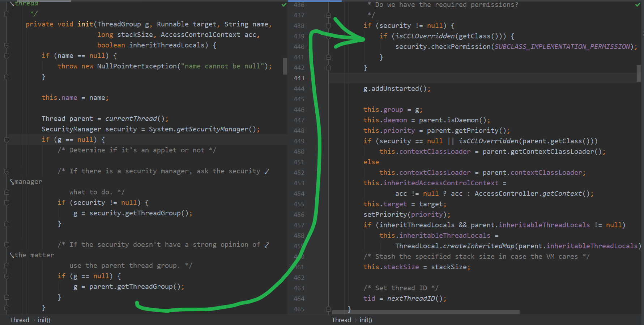The height and width of the screenshot is (325, 644).
Task: Click 'security.getThreadGroup();' in the left pane
Action: pos(141,213)
